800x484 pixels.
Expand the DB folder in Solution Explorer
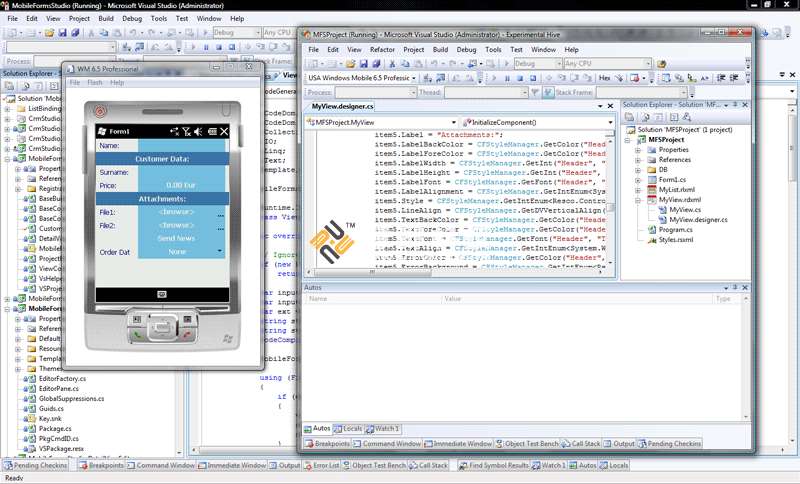pos(636,169)
